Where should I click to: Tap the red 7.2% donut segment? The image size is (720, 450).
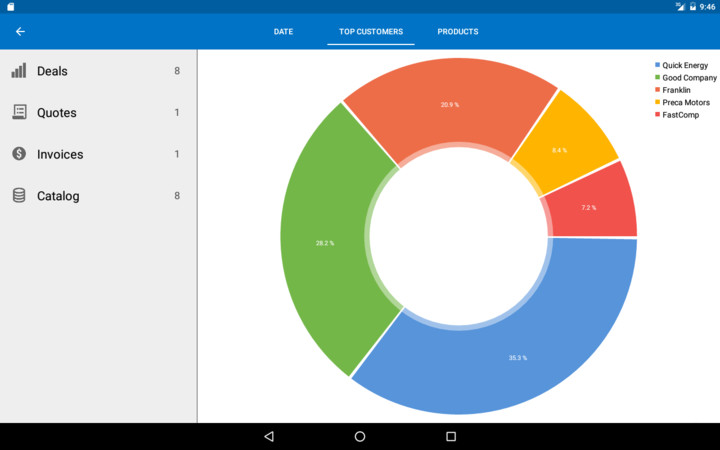588,207
